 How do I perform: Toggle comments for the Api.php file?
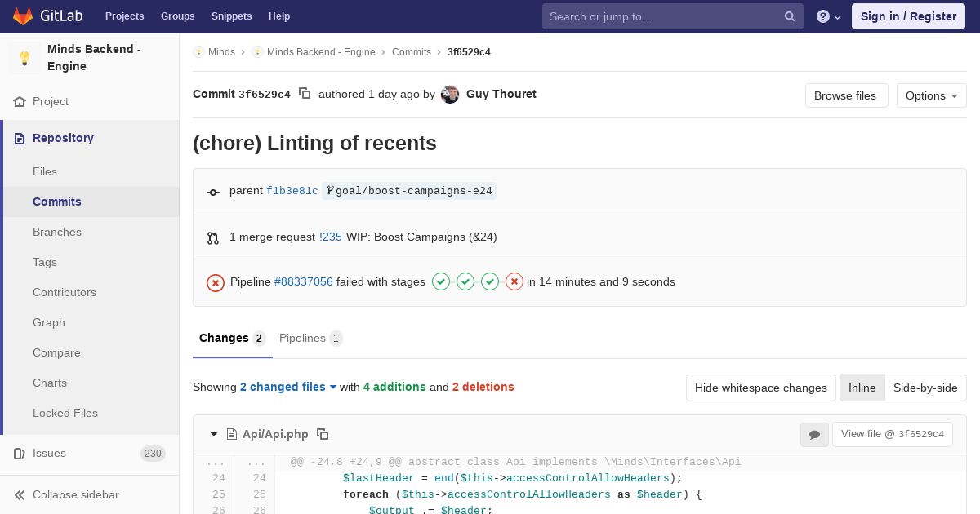(814, 434)
